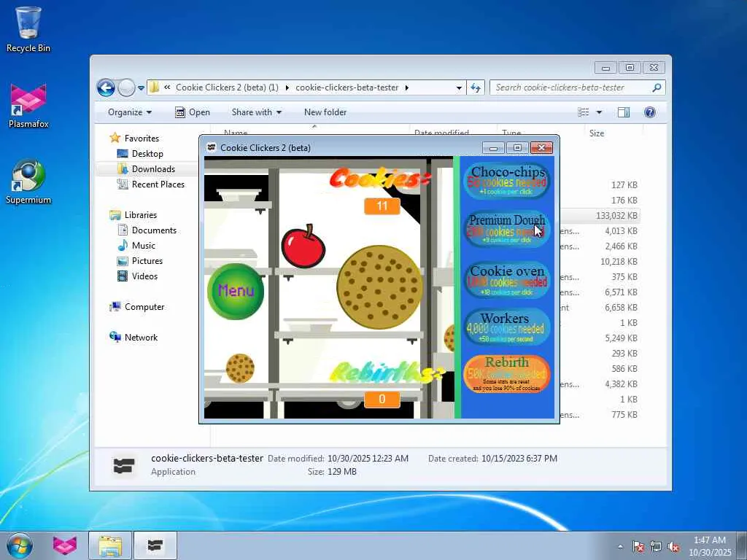Minimize the Cookie Clickers 2 game window

(x=494, y=148)
